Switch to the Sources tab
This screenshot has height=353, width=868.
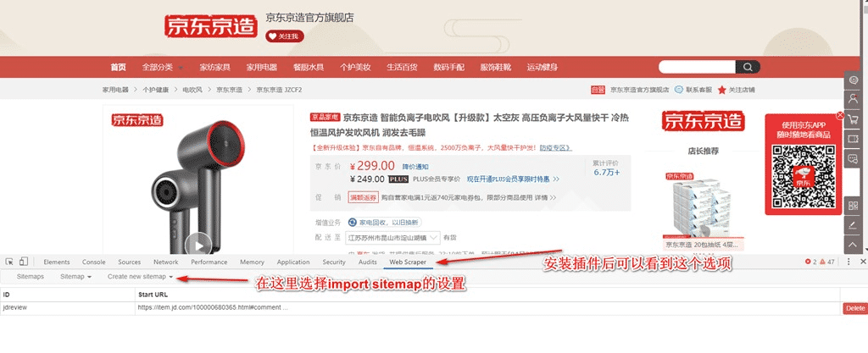coord(129,262)
